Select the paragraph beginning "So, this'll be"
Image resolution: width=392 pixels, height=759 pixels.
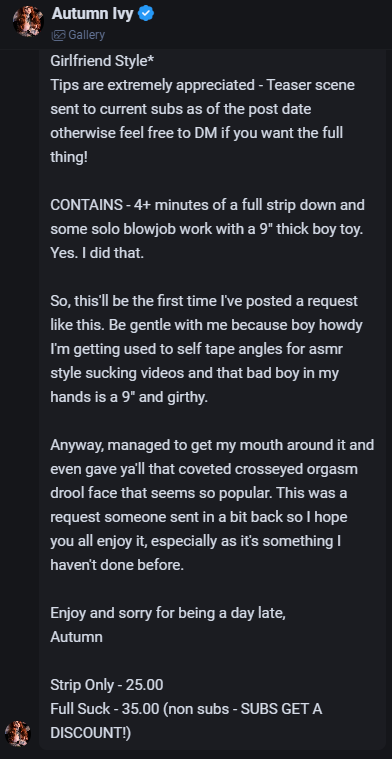pos(206,349)
